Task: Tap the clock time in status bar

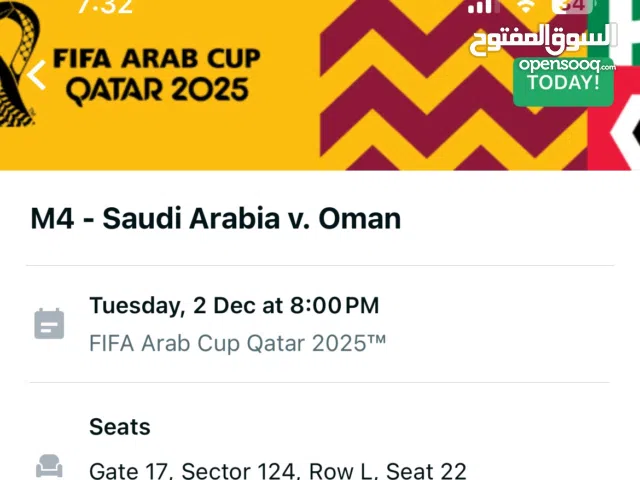Action: [104, 6]
